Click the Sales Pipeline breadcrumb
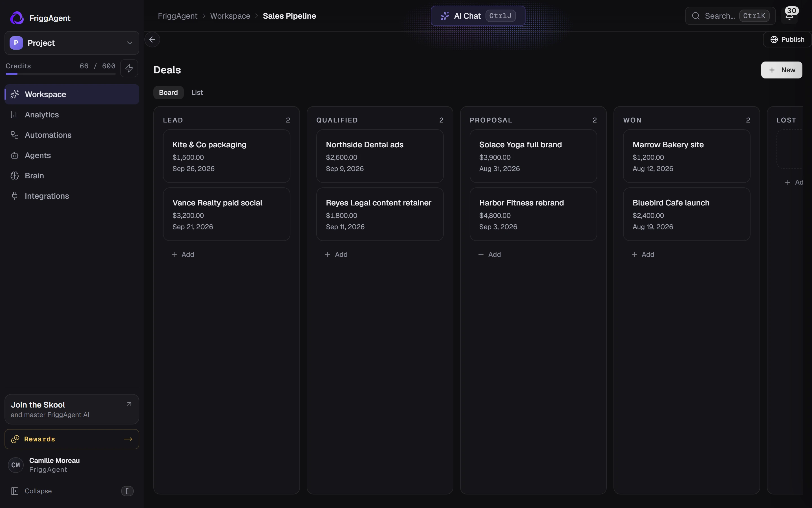This screenshot has height=508, width=812. (289, 16)
